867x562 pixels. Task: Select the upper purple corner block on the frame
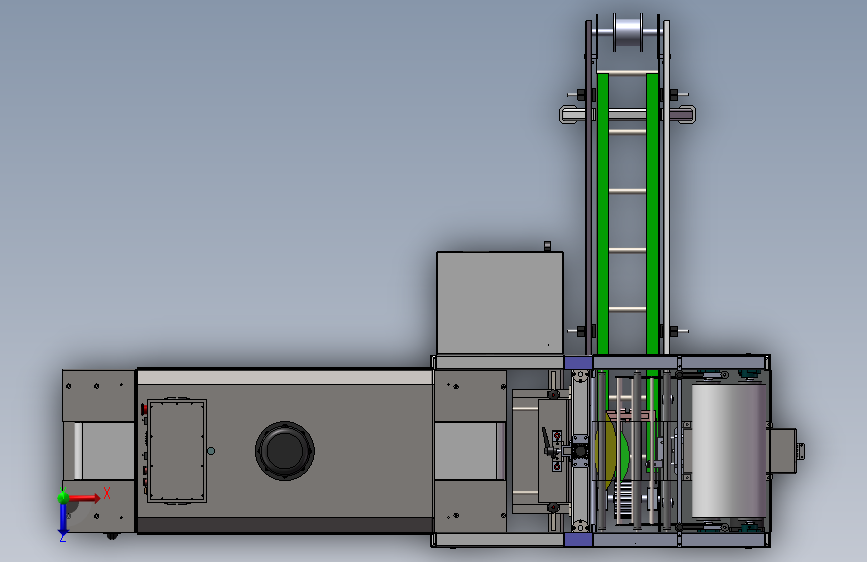[578, 363]
